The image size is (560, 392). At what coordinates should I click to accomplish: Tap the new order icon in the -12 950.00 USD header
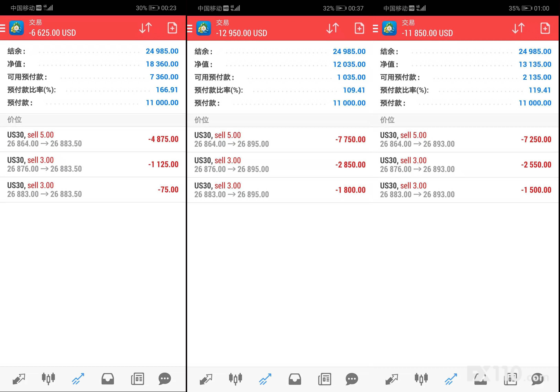[x=359, y=28]
